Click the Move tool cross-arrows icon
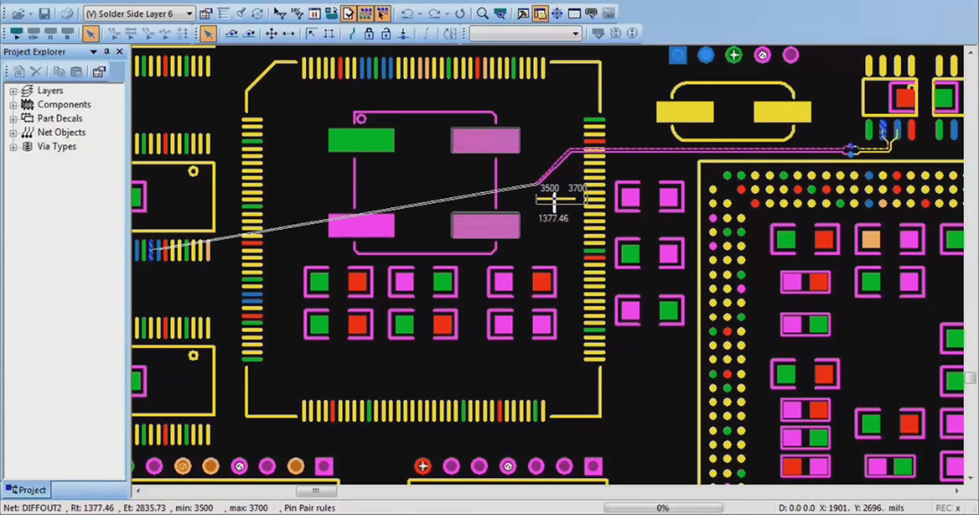The width and height of the screenshot is (980, 515). (271, 34)
